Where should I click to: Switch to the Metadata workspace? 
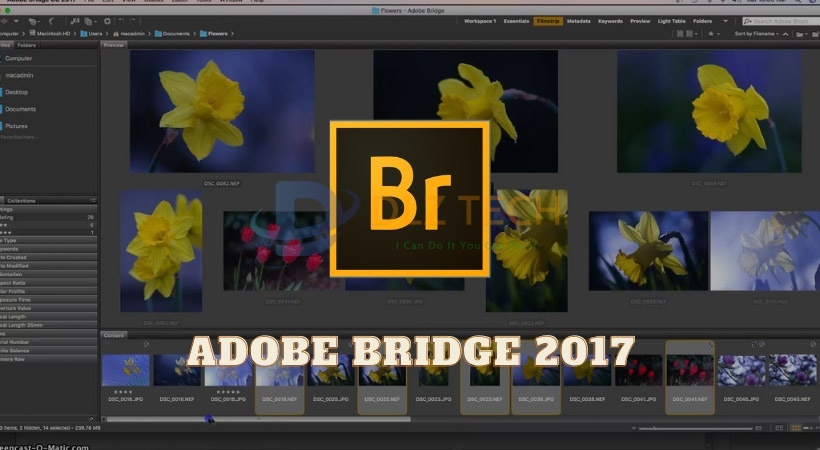point(578,21)
